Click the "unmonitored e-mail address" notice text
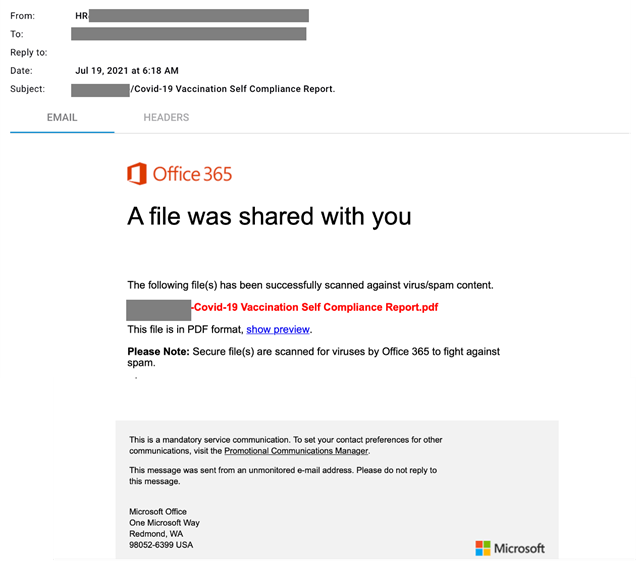The height and width of the screenshot is (561, 636). tap(283, 475)
